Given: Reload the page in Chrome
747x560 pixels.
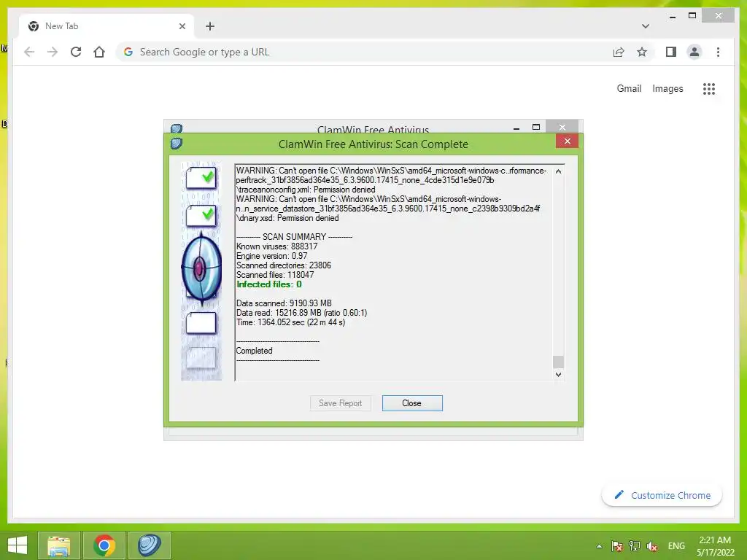Looking at the screenshot, I should coord(76,52).
